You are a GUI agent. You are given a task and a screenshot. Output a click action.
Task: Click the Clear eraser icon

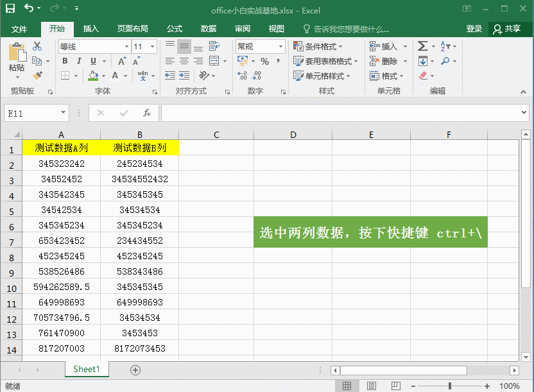pos(423,76)
